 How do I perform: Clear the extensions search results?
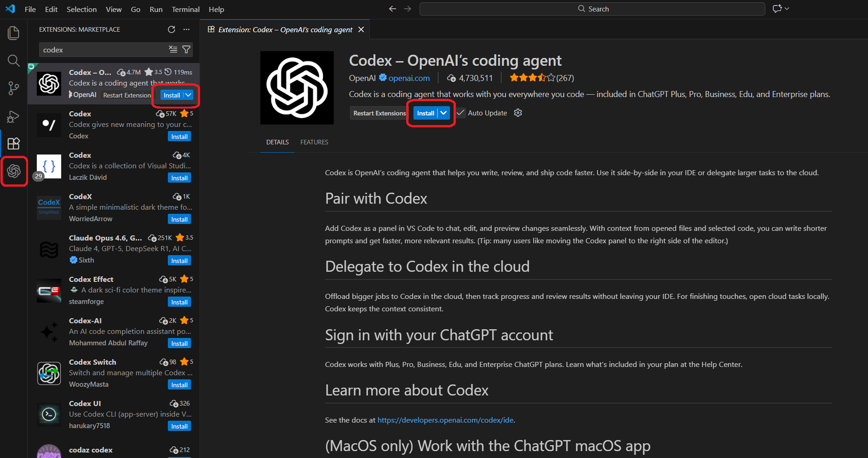click(x=173, y=49)
